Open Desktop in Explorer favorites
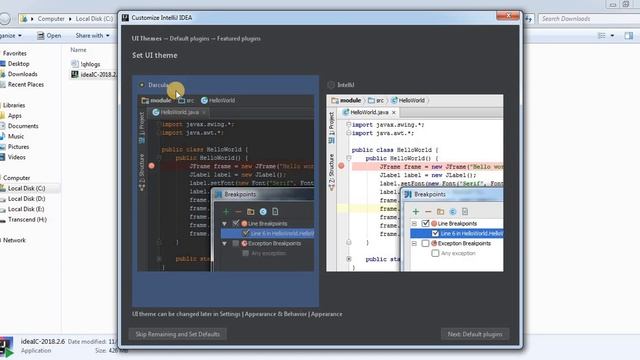Viewport: 640px width, 360px height. 18,64
